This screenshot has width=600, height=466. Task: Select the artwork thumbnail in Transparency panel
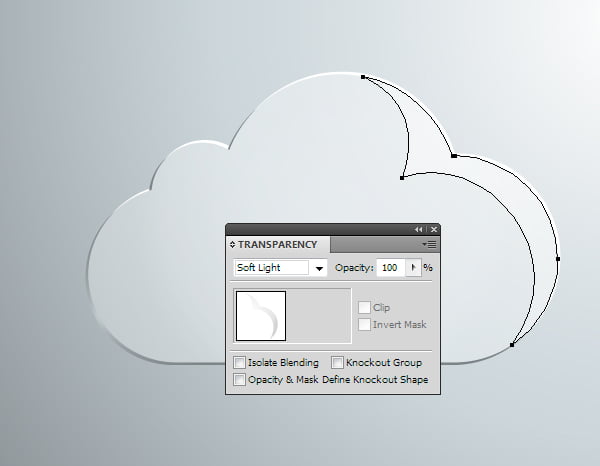pos(261,316)
